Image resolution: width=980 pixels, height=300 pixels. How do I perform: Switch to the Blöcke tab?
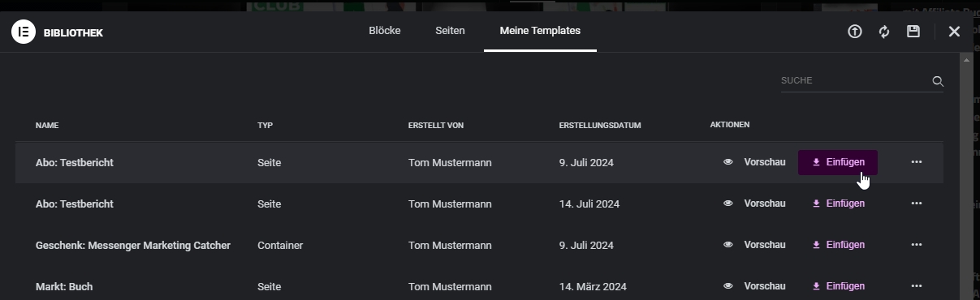click(385, 31)
